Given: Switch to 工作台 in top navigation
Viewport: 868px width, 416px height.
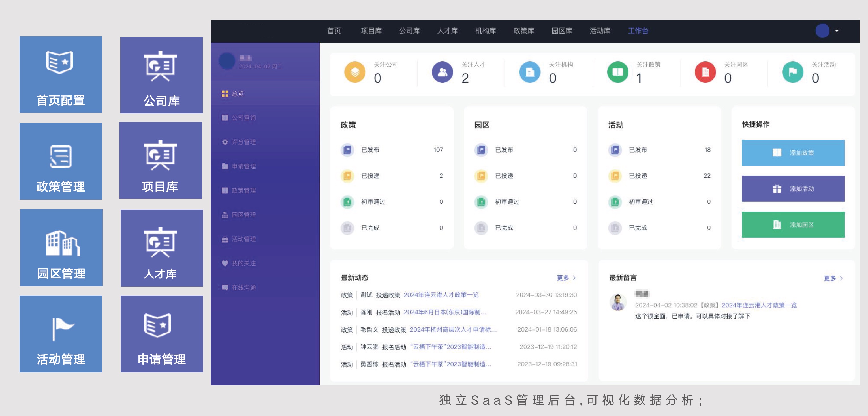Looking at the screenshot, I should [x=638, y=31].
